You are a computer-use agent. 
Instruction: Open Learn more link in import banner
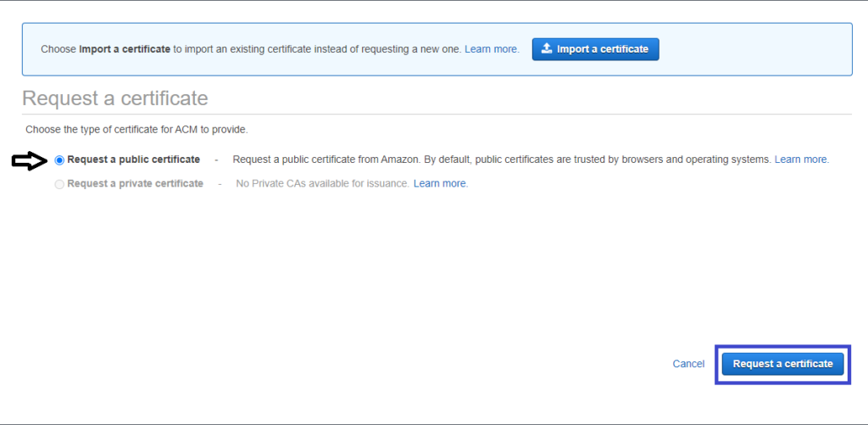tap(492, 48)
